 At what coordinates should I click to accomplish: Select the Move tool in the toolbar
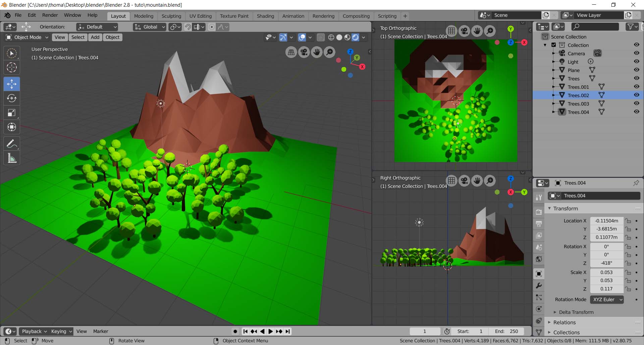(12, 84)
